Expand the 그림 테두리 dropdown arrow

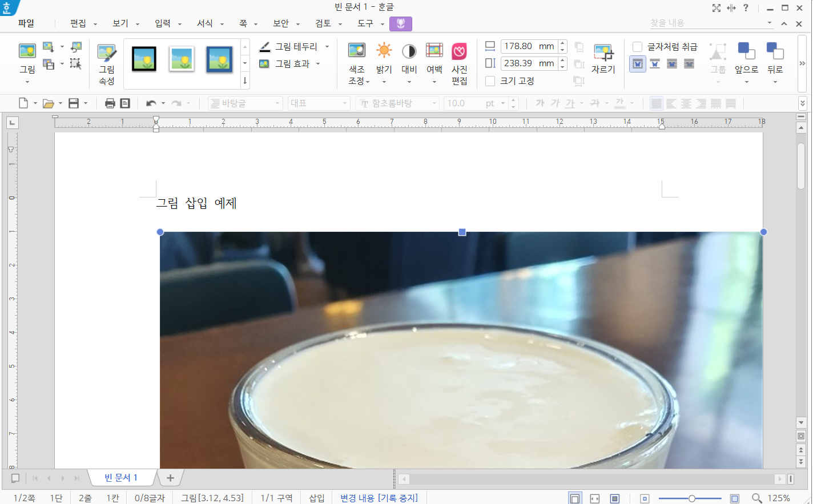pyautogui.click(x=327, y=47)
